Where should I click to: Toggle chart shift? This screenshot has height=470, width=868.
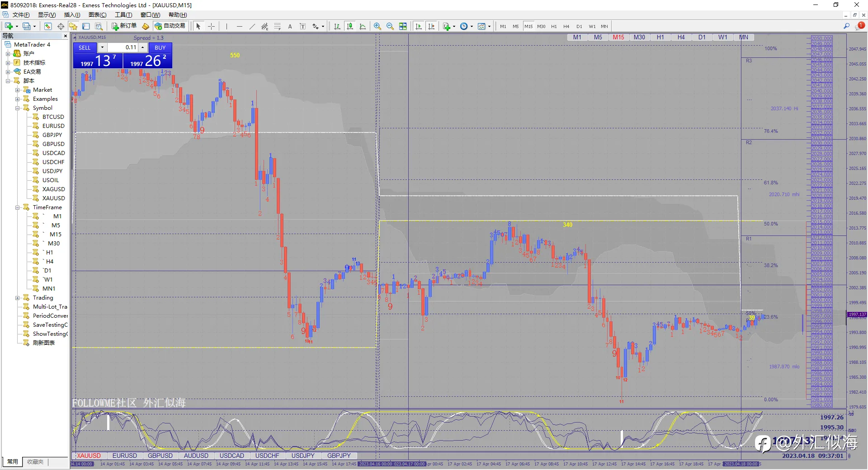point(431,26)
